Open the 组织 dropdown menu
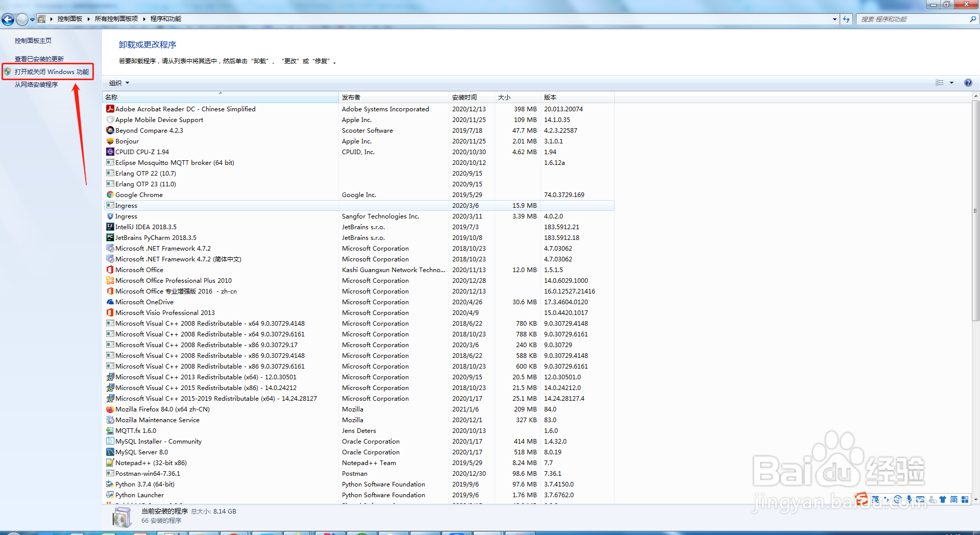Viewport: 980px width, 535px height. [x=119, y=83]
